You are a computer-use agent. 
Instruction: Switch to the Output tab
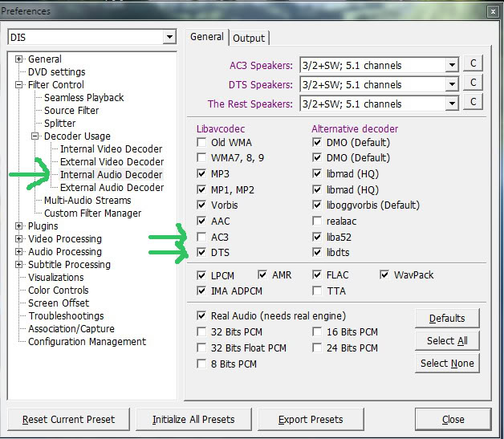coord(249,38)
